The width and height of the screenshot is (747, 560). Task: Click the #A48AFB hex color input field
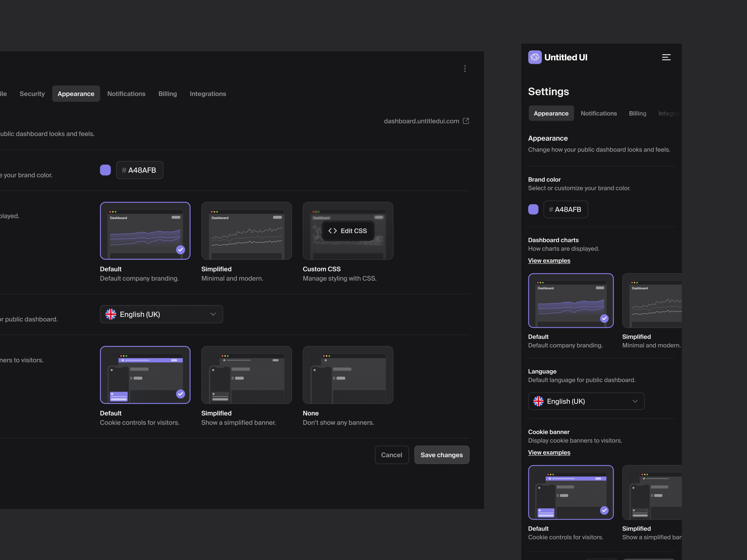[139, 170]
